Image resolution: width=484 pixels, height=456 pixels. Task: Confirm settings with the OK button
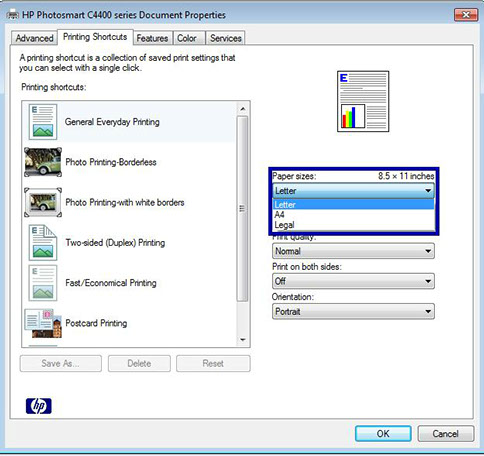click(x=383, y=433)
